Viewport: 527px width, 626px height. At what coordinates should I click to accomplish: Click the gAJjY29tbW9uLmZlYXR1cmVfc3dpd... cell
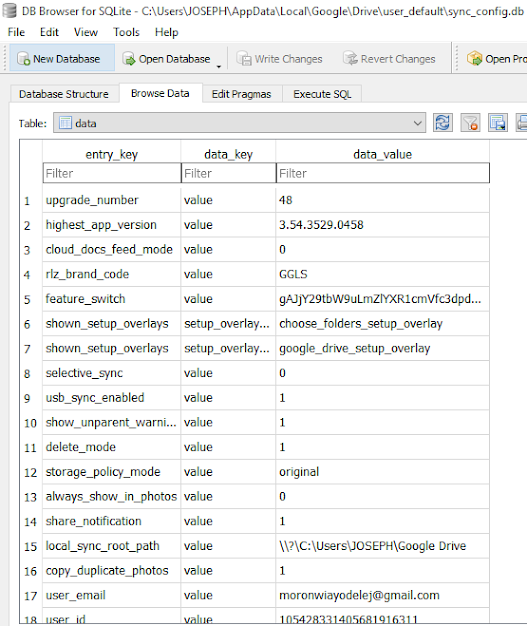click(383, 299)
